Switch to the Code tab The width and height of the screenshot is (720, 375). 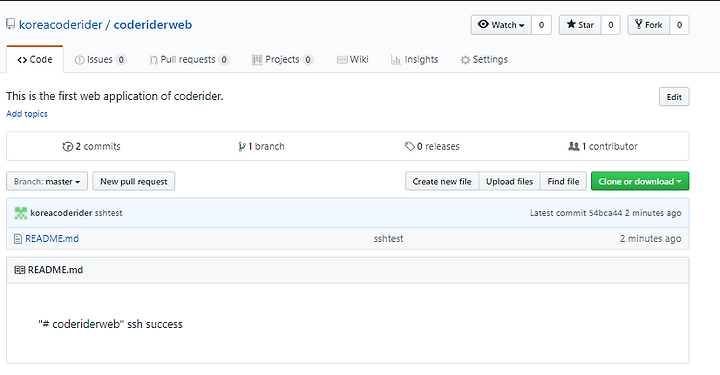pos(35,60)
